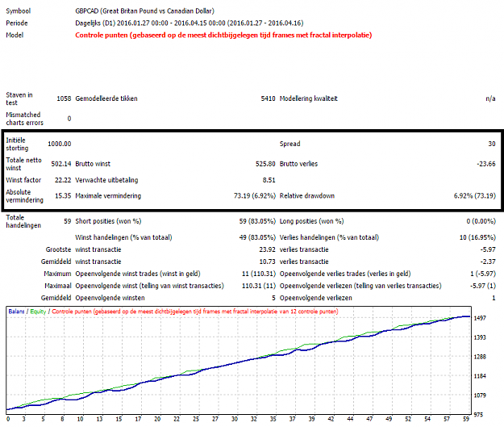Click the Winst factor value 22.22
The image size is (504, 427).
click(x=63, y=180)
